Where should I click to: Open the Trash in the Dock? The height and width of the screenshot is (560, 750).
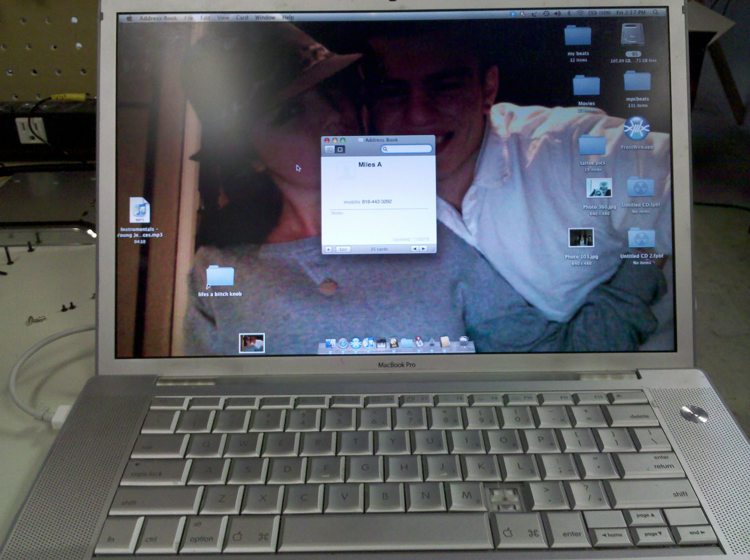point(463,342)
